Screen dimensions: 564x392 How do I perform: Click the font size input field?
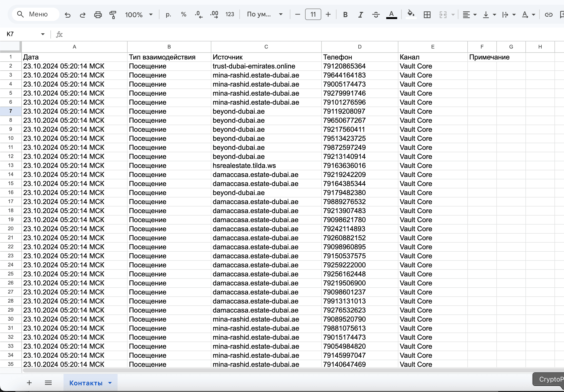(x=313, y=15)
